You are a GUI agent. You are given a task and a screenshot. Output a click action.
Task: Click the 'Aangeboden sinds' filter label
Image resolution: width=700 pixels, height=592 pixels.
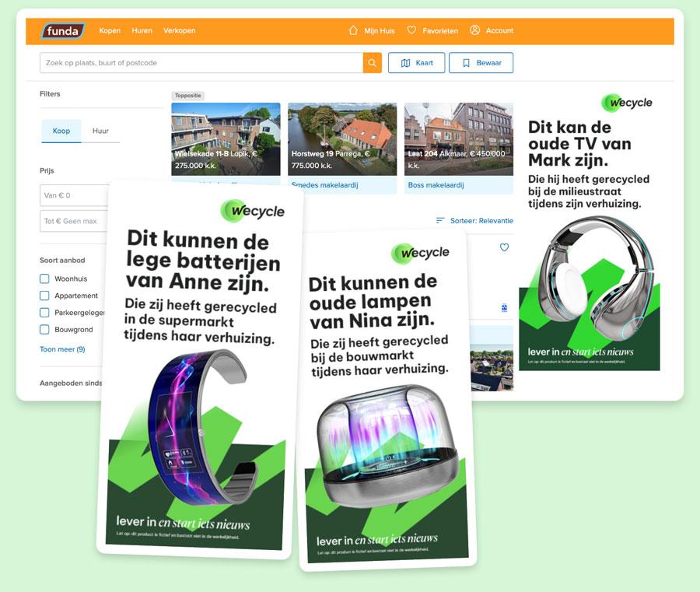71,383
